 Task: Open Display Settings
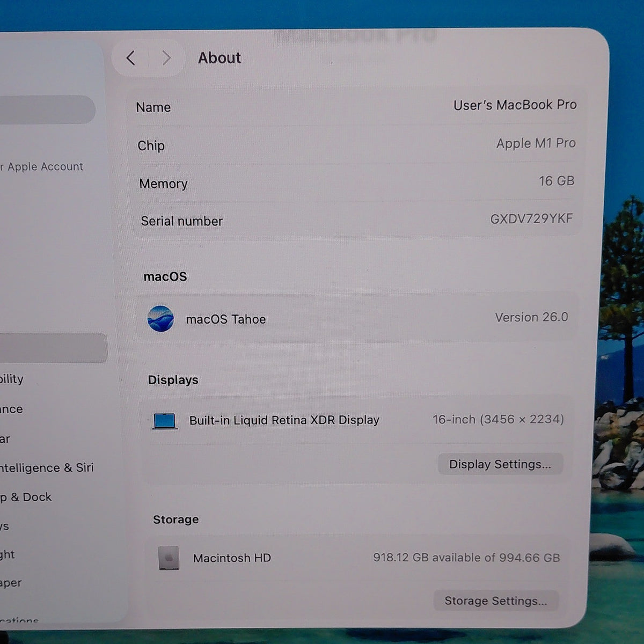point(500,464)
